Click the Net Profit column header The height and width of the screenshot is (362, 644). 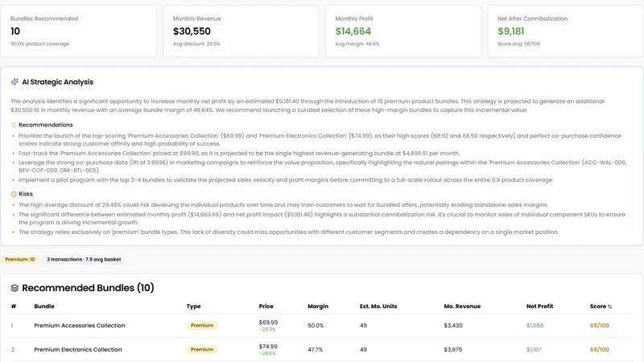(x=539, y=306)
